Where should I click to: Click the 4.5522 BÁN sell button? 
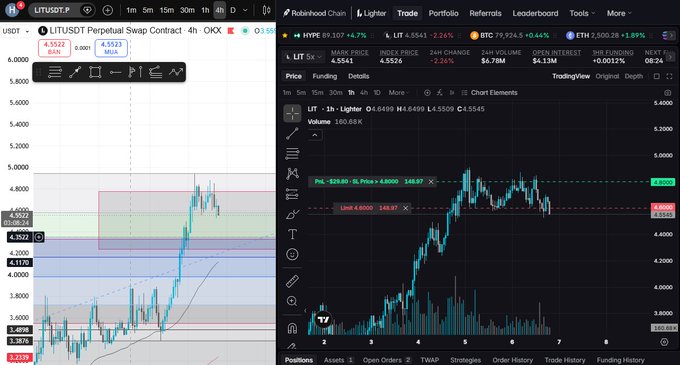coord(54,48)
